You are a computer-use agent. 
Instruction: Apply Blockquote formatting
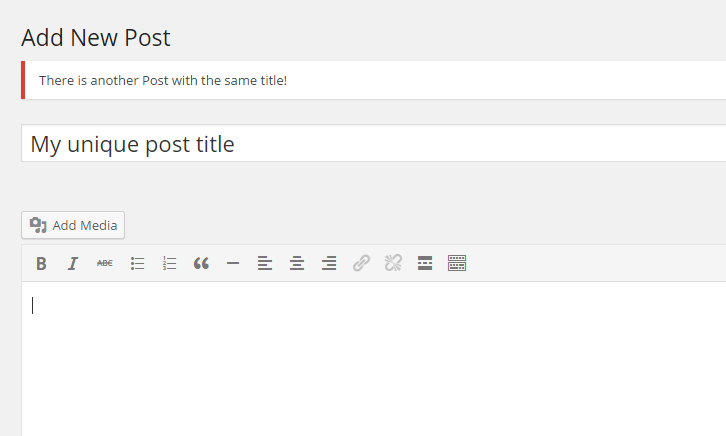tap(201, 263)
